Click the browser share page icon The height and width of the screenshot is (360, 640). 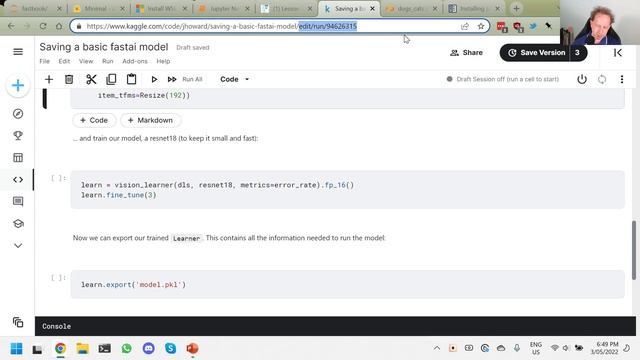tap(464, 26)
